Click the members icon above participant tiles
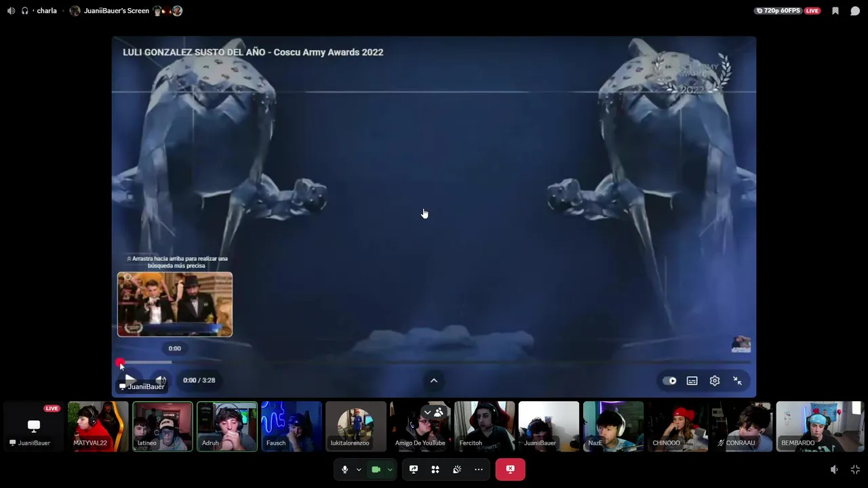This screenshot has height=488, width=868. click(x=439, y=412)
